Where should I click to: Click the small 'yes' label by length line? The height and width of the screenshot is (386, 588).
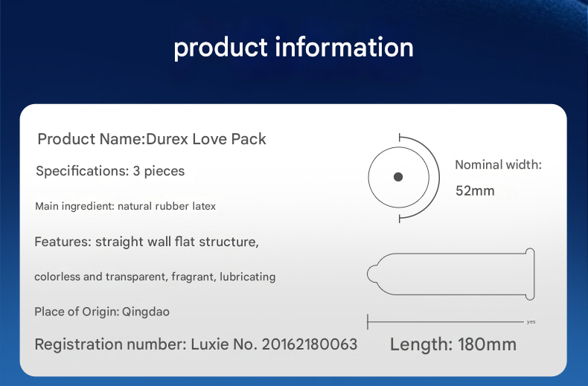click(x=531, y=322)
